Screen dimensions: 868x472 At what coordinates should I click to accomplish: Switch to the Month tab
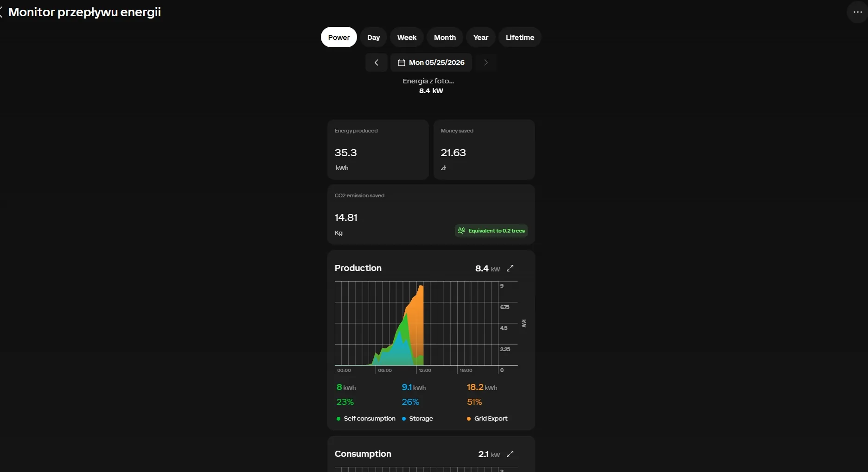445,37
